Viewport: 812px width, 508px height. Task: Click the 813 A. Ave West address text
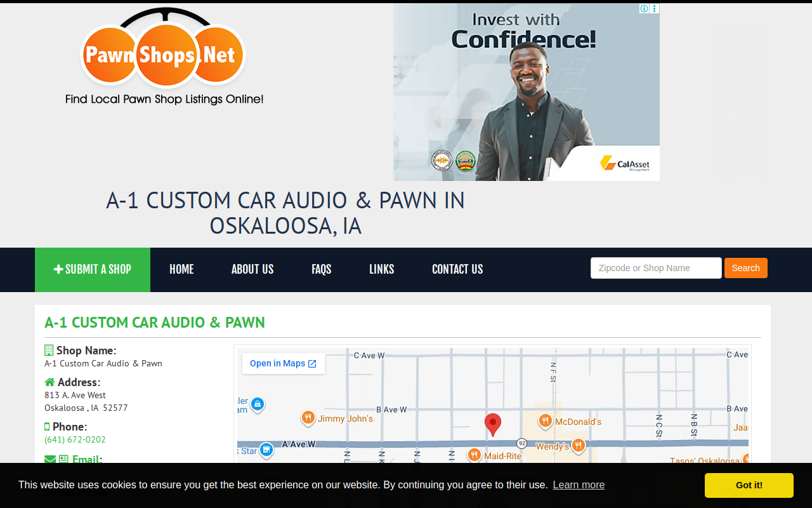pyautogui.click(x=75, y=395)
